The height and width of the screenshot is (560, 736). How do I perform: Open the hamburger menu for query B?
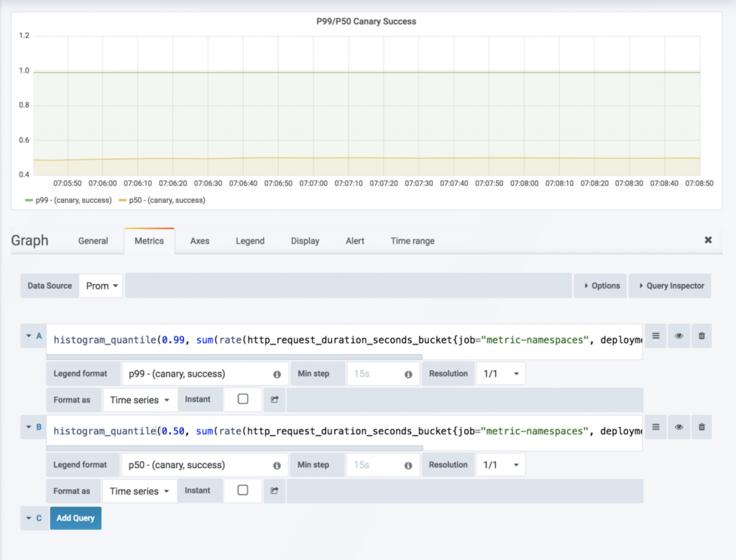tap(655, 427)
